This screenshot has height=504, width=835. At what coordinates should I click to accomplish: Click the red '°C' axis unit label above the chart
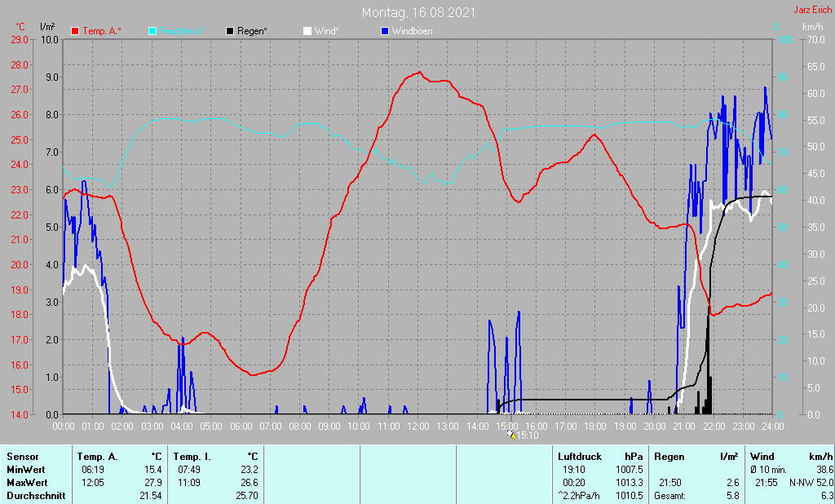(x=20, y=27)
